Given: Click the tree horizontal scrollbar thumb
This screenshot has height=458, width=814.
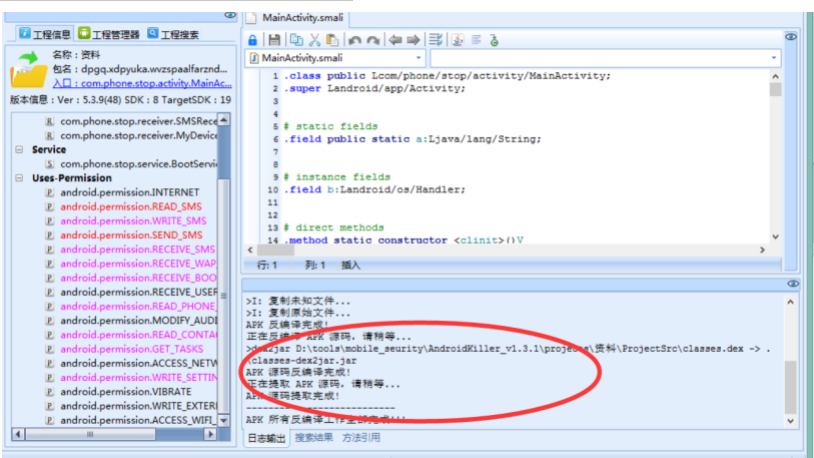Looking at the screenshot, I should [90, 434].
